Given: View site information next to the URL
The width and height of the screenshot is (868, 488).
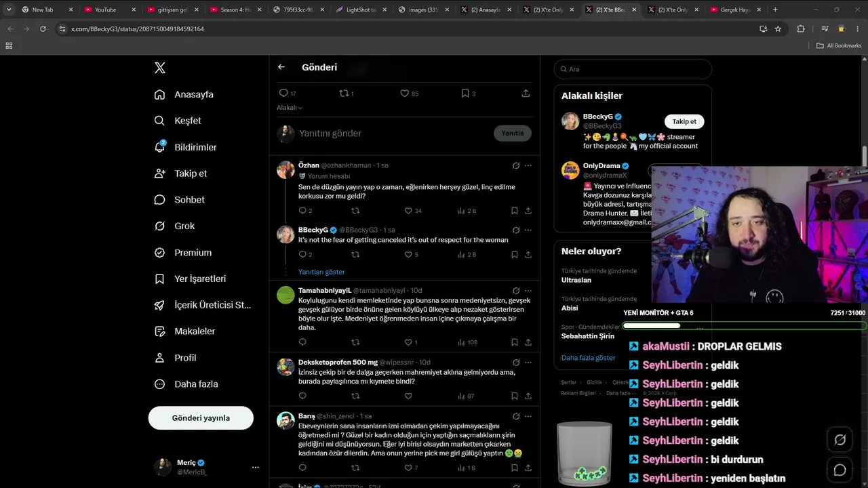Looking at the screenshot, I should pos(62,29).
